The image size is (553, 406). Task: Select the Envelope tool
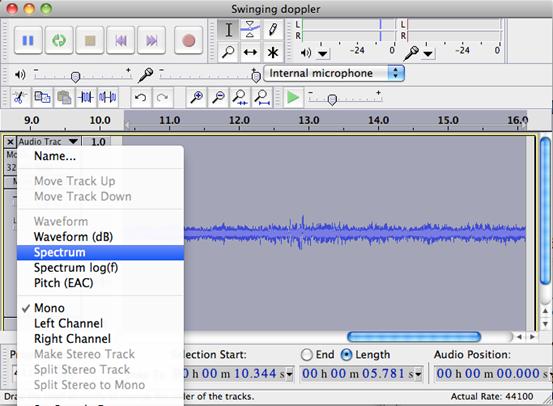[250, 30]
